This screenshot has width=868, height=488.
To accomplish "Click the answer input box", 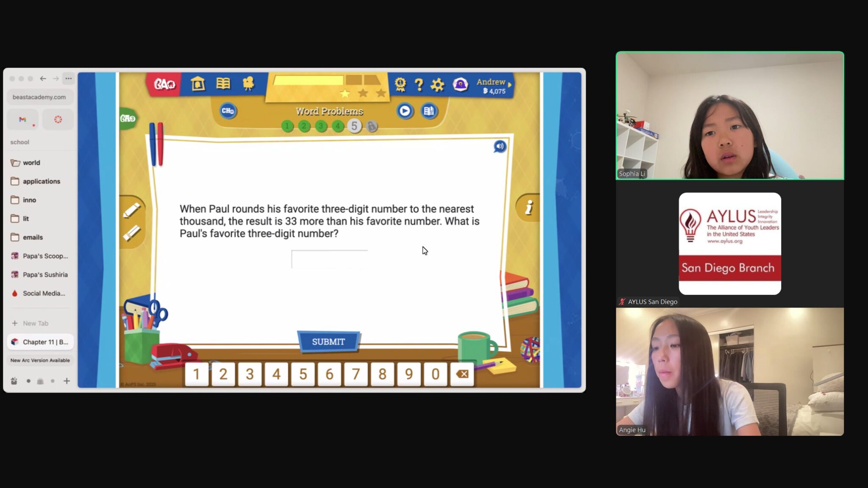I will point(329,259).
